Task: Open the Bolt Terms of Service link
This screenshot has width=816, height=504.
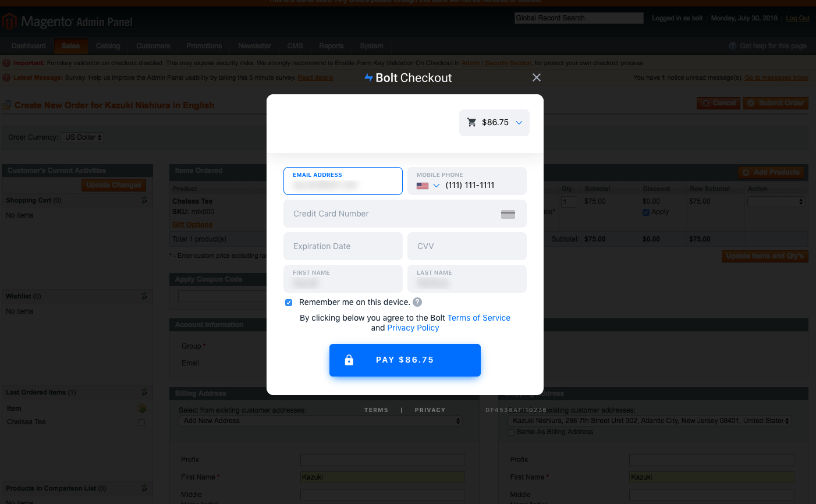Action: (x=478, y=318)
